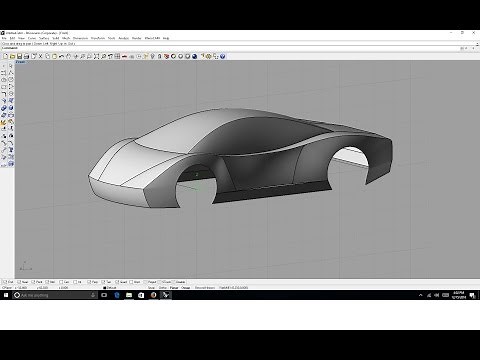The height and width of the screenshot is (360, 480).
Task: Open the viewport title dropdown label
Action: (x=20, y=62)
